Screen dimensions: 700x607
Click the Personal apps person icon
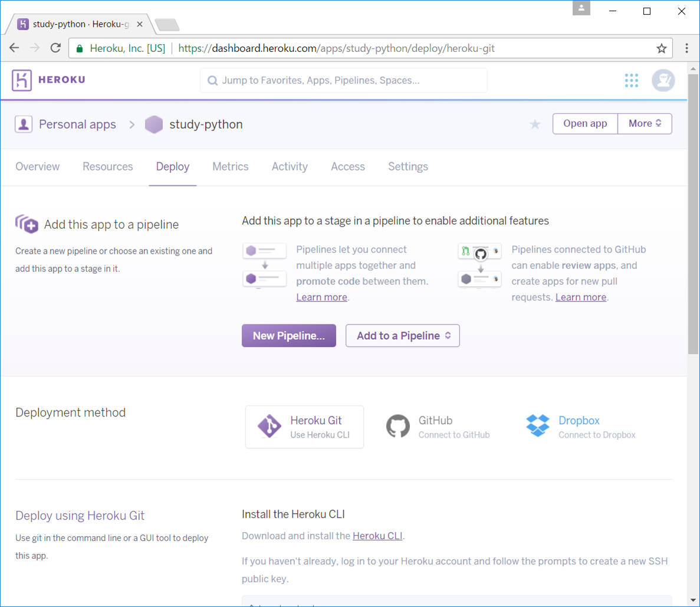point(24,124)
